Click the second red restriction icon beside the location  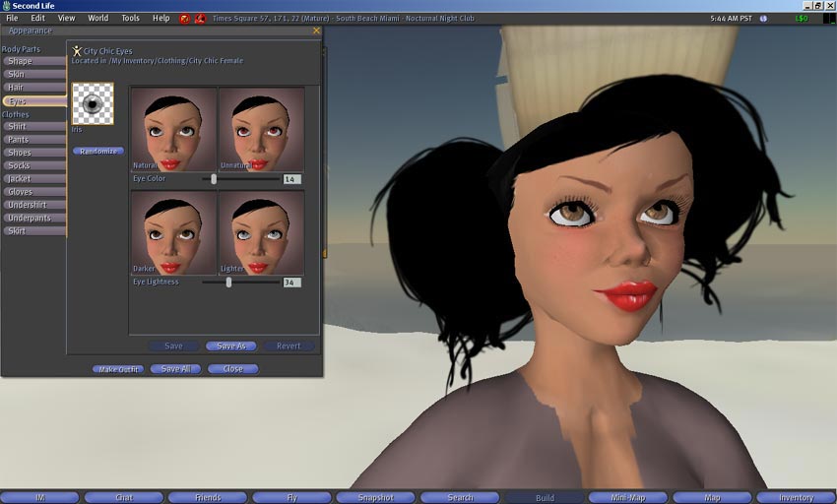tap(200, 18)
